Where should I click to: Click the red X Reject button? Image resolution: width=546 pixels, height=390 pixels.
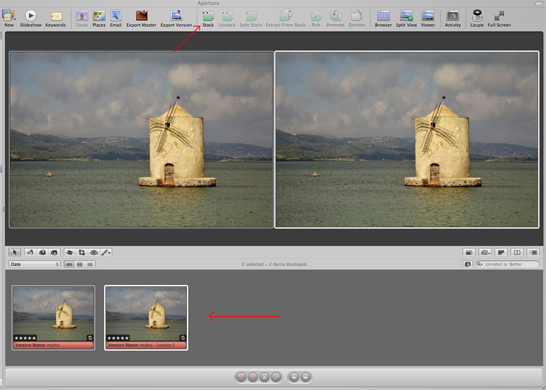(241, 377)
